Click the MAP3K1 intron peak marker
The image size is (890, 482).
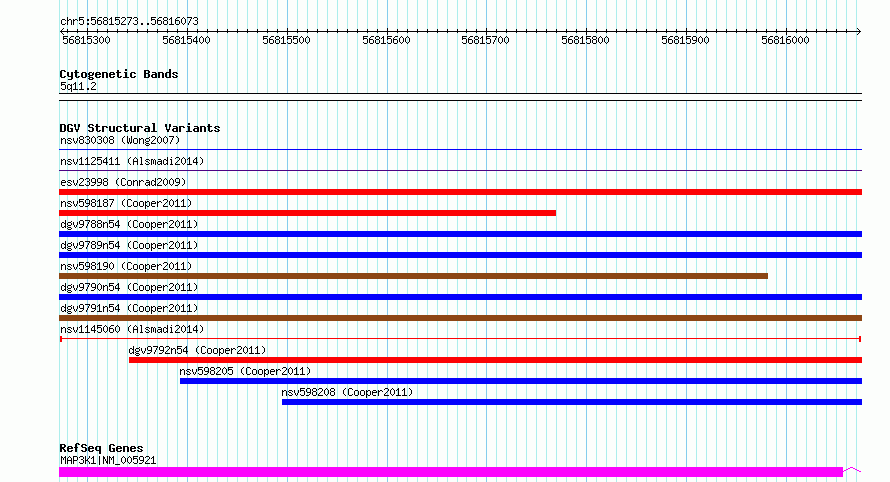(852, 470)
